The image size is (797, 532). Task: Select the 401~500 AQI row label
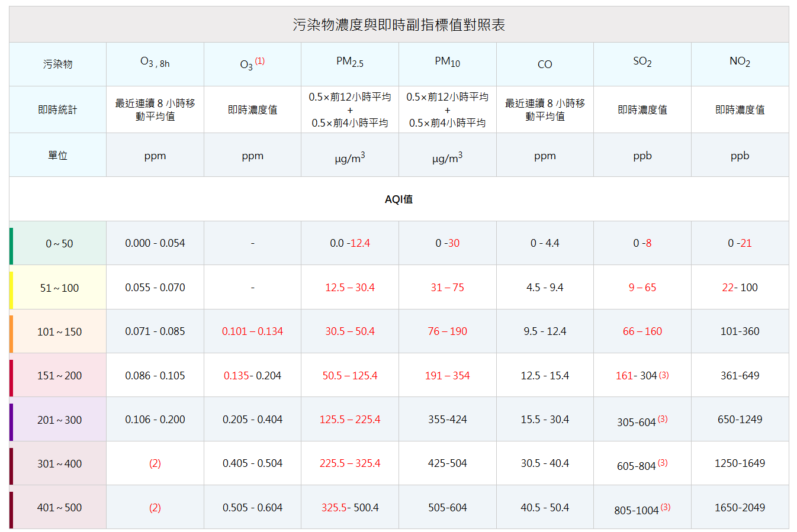point(59,507)
